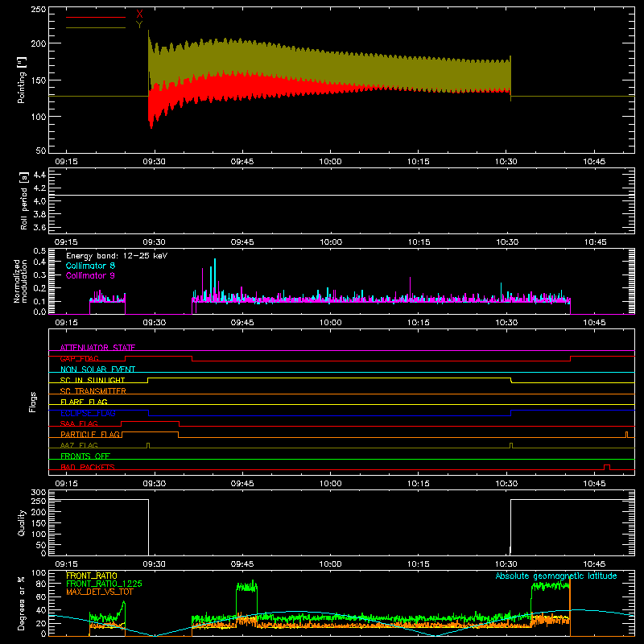This screenshot has width=644, height=644.
Task: Click the cyan 'Collimator 8' legend entry
Action: (90, 266)
